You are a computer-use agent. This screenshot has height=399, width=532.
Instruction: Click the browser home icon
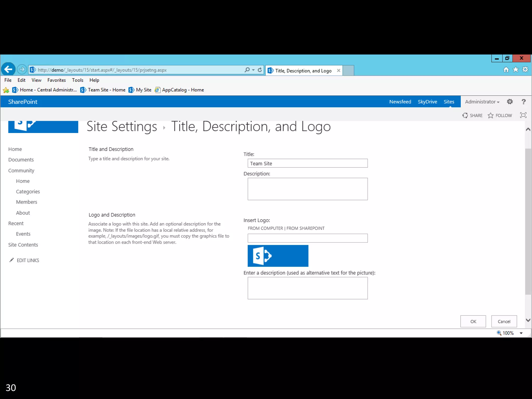pos(506,70)
